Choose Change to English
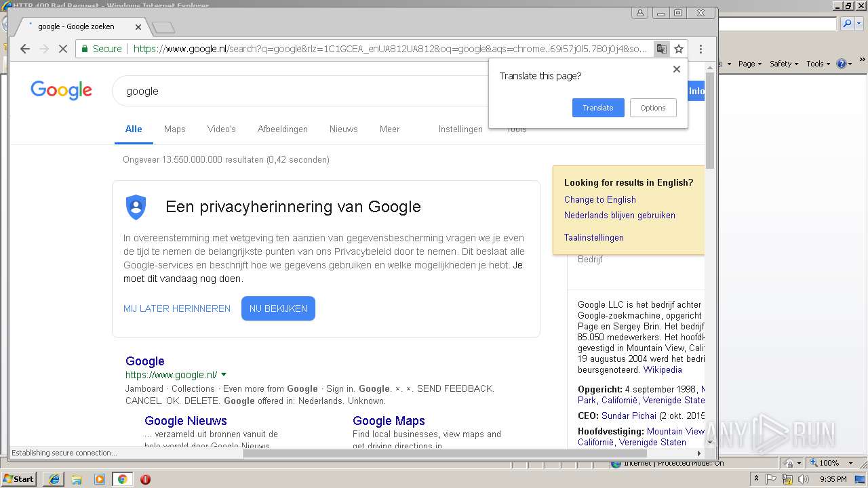The width and height of the screenshot is (868, 488). click(600, 199)
